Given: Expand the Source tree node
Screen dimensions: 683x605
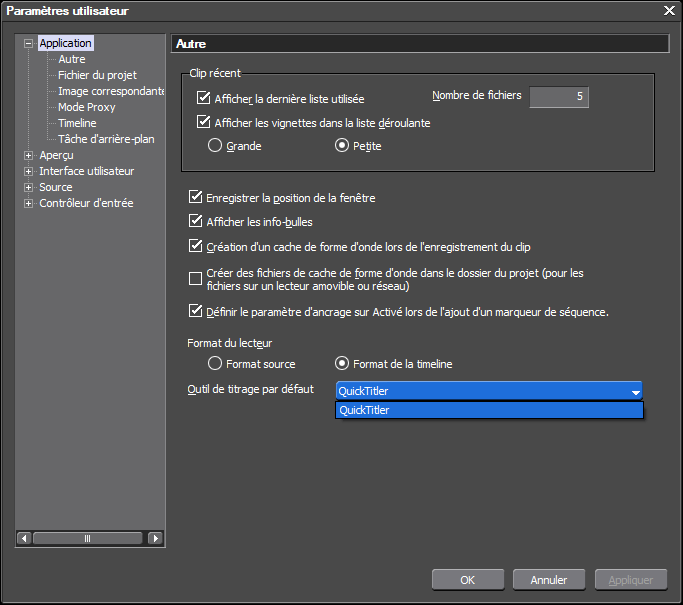Looking at the screenshot, I should [28, 188].
